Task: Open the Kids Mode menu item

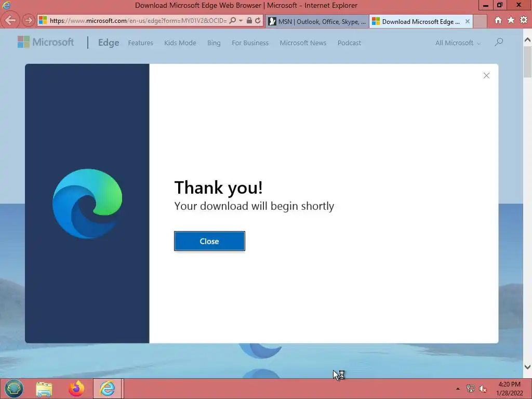Action: [x=180, y=43]
